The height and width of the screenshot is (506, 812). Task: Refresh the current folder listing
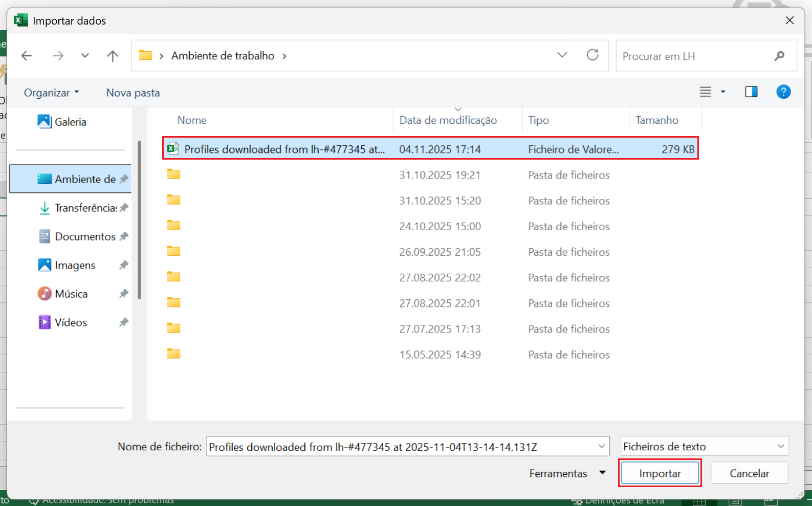tap(592, 55)
